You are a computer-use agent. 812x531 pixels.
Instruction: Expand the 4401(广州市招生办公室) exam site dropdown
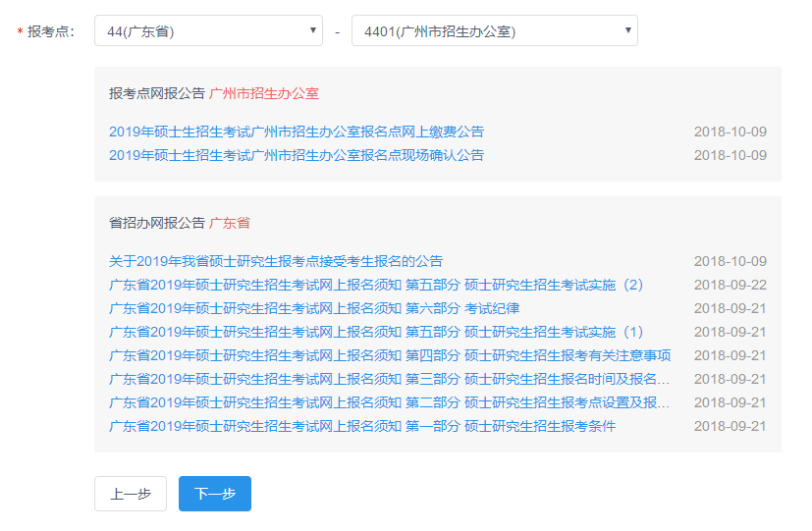(x=494, y=31)
